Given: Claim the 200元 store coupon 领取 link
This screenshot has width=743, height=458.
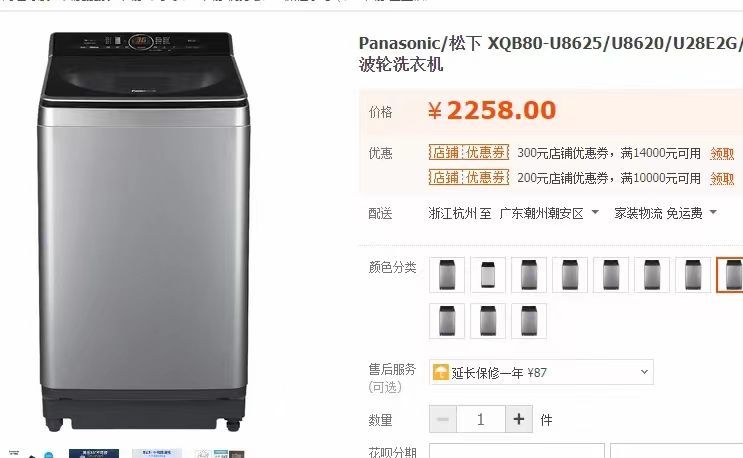Looking at the screenshot, I should click(722, 179).
